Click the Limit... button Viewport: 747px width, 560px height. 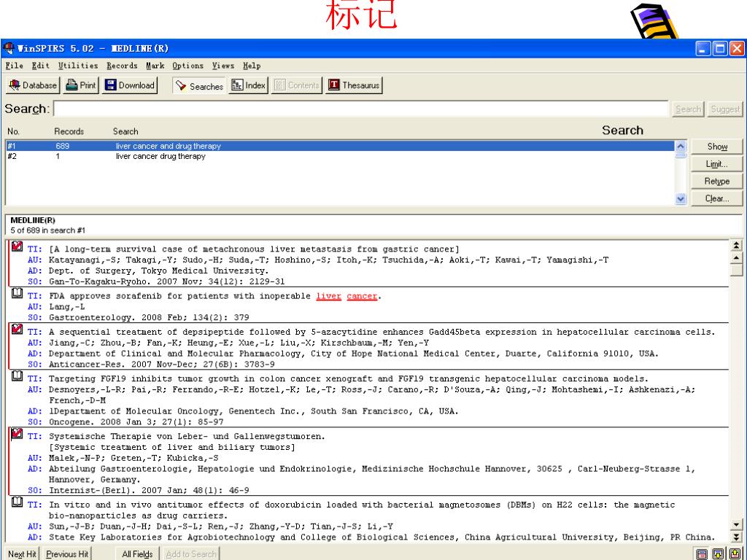716,164
